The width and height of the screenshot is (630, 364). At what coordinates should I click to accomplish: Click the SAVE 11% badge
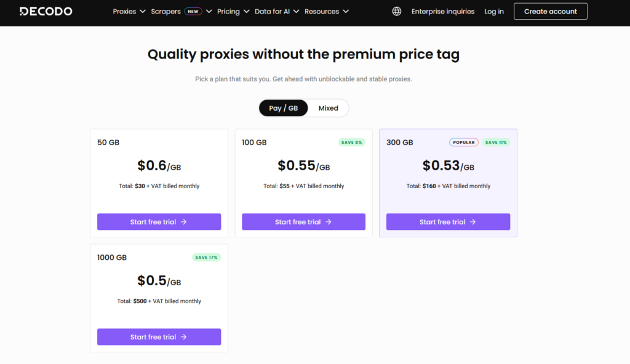click(x=495, y=142)
